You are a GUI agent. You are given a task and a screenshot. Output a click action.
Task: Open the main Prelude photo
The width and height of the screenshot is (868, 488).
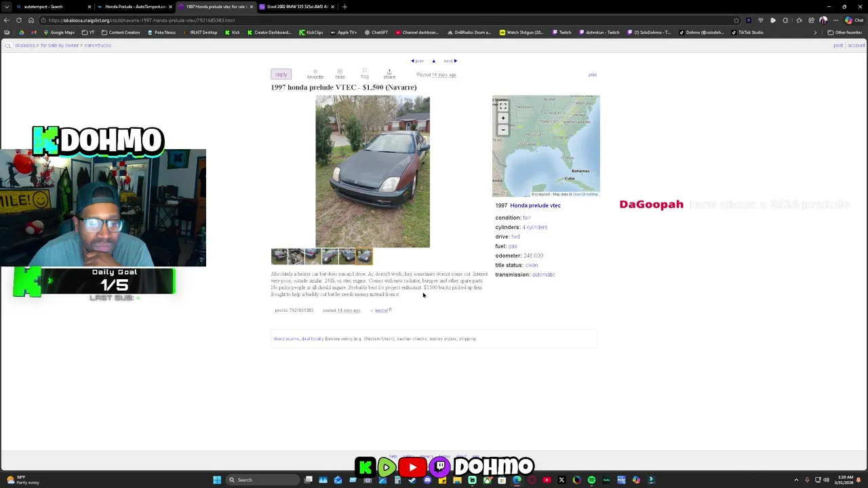372,171
